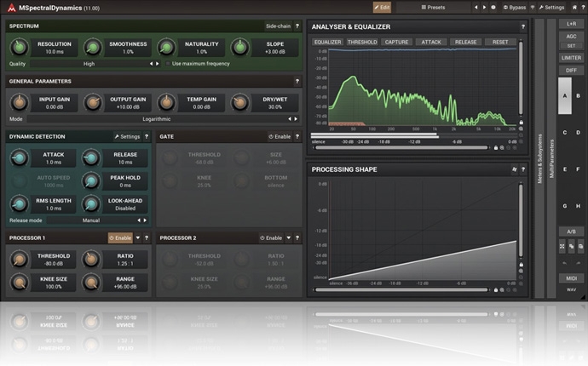Screen dimensions: 588x366
Task: Open Processing Shape help icon
Action: [x=524, y=169]
